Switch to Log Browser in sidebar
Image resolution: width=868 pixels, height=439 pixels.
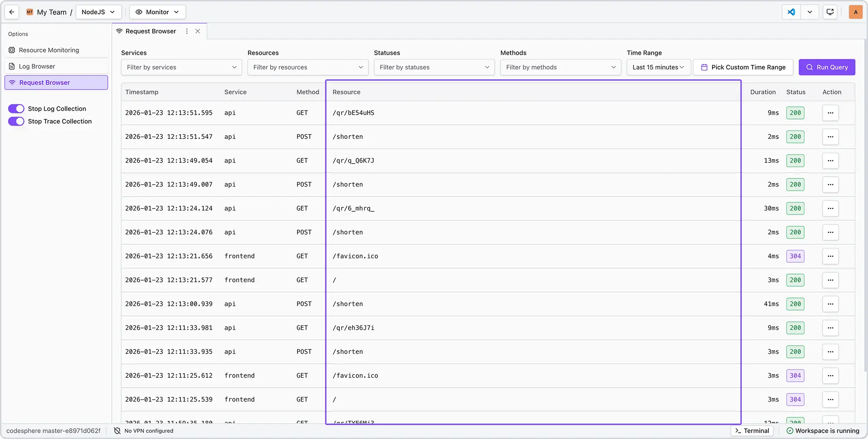(x=37, y=66)
